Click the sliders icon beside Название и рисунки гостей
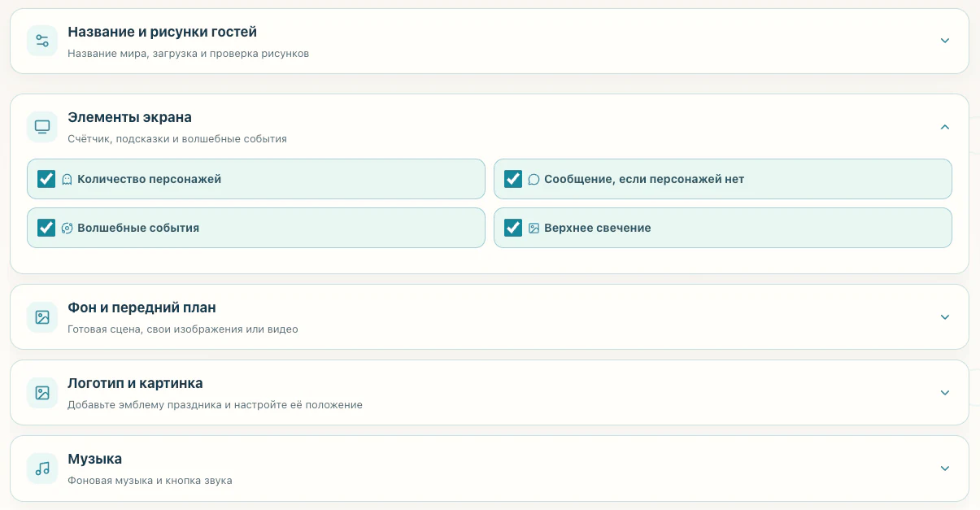 42,41
